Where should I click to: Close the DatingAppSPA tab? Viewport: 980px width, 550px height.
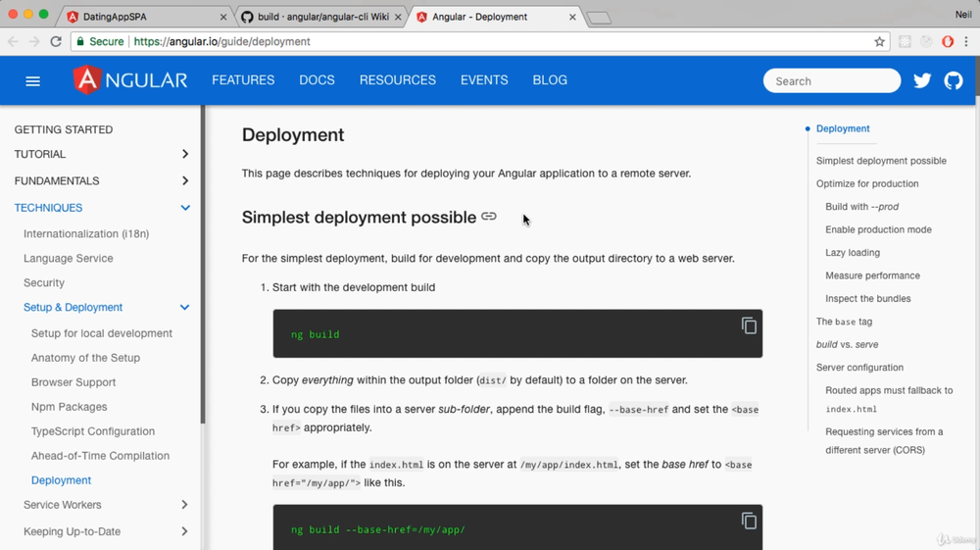[223, 17]
